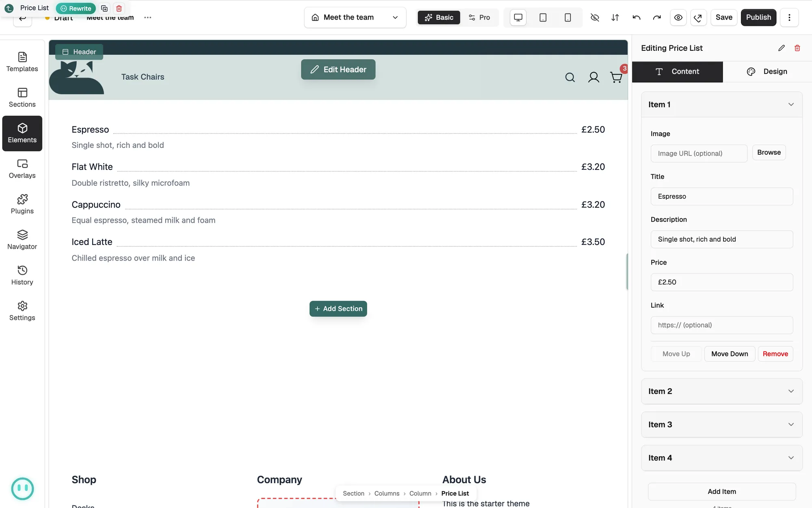The image size is (812, 508).
Task: Click Columns in the breadcrumb
Action: 387,493
